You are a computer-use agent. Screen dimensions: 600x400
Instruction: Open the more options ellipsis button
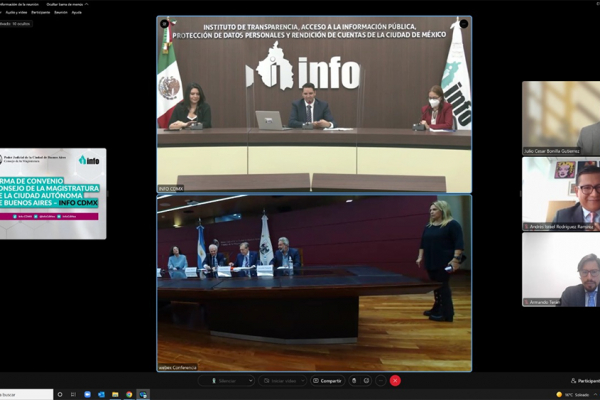tap(380, 381)
